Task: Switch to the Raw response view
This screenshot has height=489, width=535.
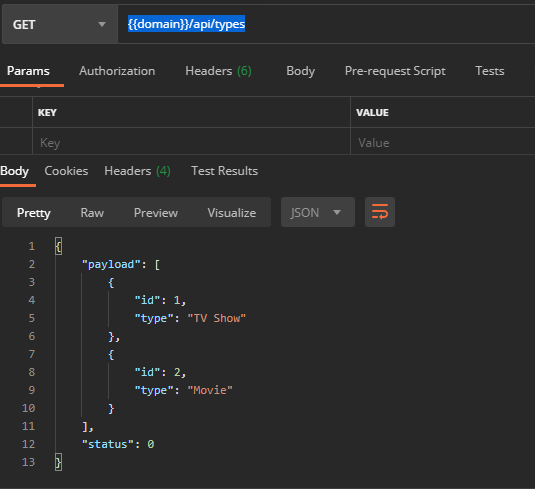Action: pyautogui.click(x=92, y=213)
